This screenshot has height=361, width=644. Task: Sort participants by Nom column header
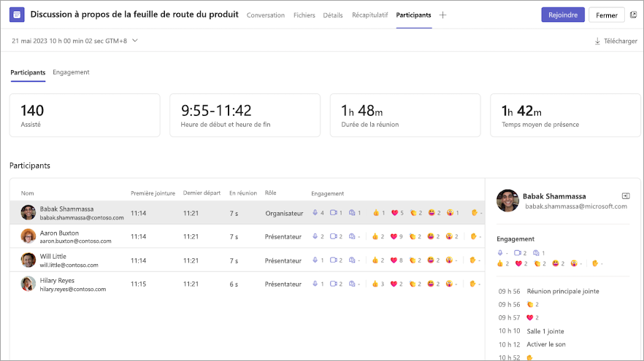(28, 193)
